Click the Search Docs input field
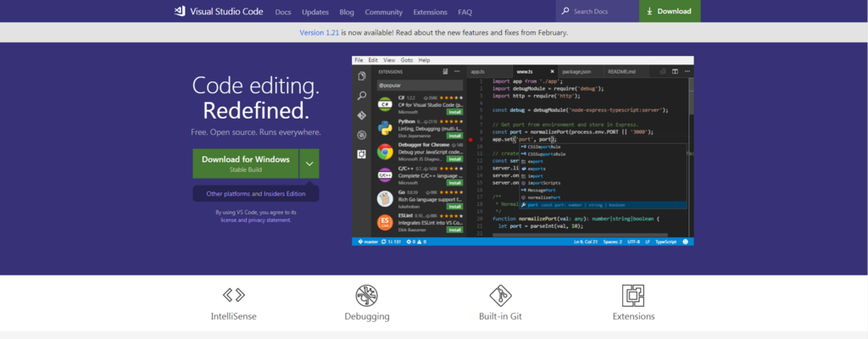 click(x=598, y=11)
